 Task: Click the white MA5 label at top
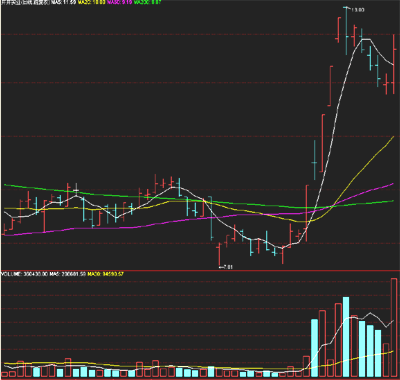(64, 2)
